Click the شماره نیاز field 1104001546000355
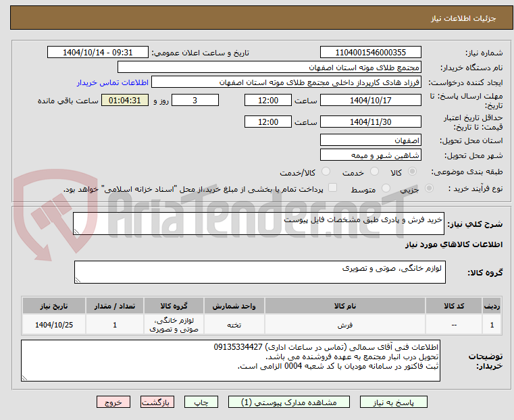This screenshot has width=514, height=420. point(370,53)
